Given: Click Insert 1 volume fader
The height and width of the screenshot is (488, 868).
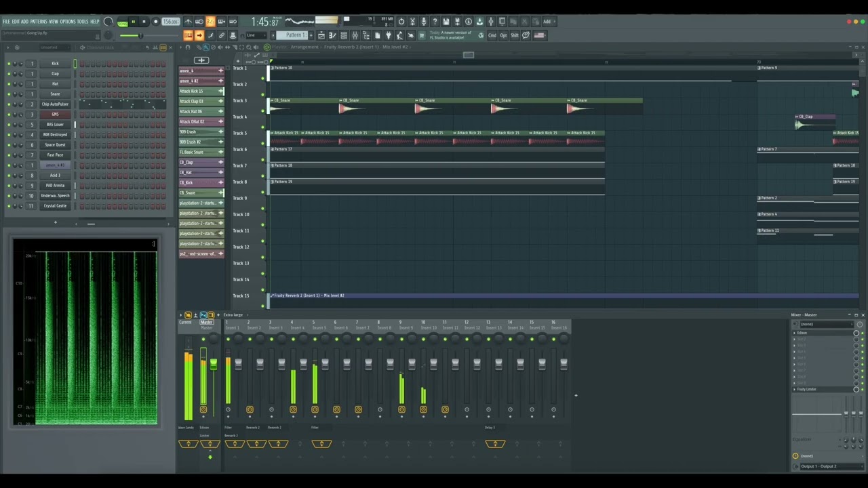Looking at the screenshot, I should click(238, 364).
